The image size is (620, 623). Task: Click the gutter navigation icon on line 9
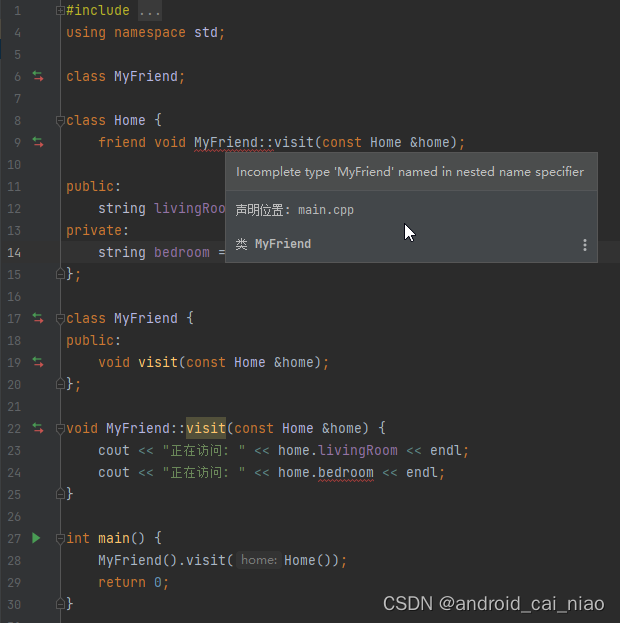(38, 142)
